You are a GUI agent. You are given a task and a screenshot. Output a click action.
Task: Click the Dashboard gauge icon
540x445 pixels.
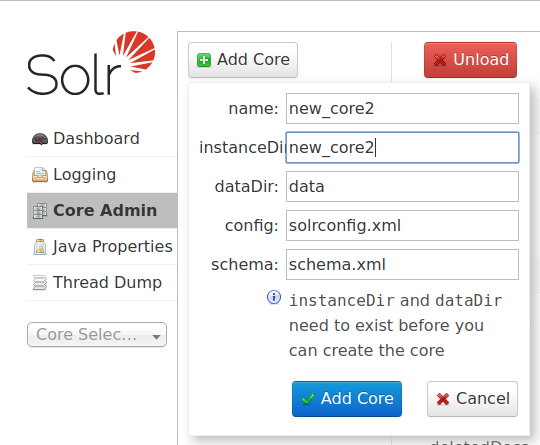tap(40, 139)
